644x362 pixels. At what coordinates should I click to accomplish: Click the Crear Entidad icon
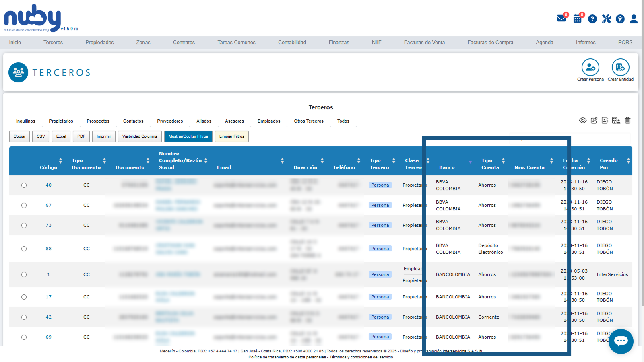(x=621, y=67)
